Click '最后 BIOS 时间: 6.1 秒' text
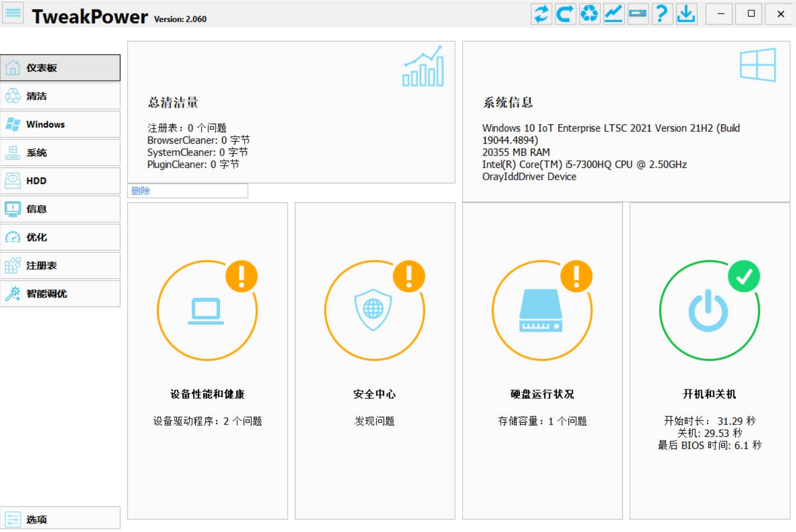The height and width of the screenshot is (532, 796). pos(709,445)
